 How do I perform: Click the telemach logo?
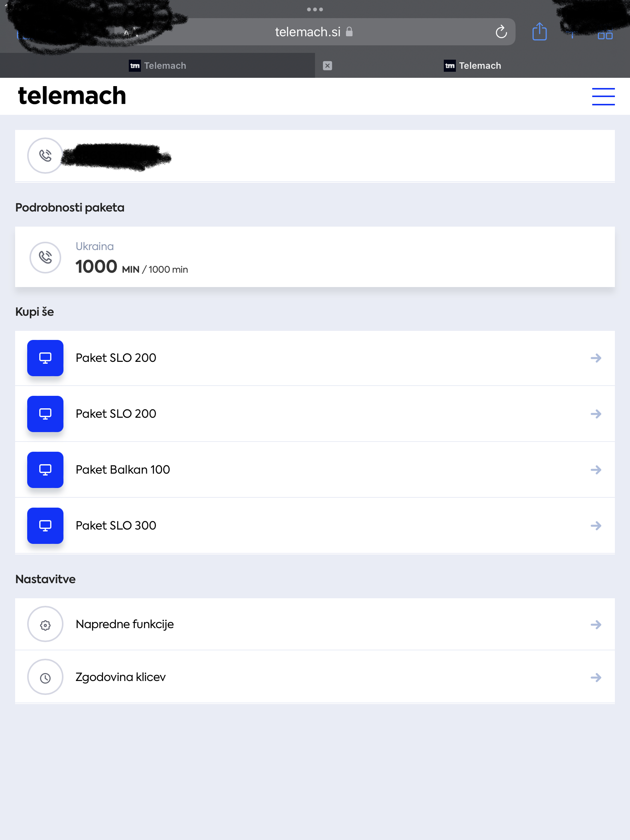[x=72, y=96]
